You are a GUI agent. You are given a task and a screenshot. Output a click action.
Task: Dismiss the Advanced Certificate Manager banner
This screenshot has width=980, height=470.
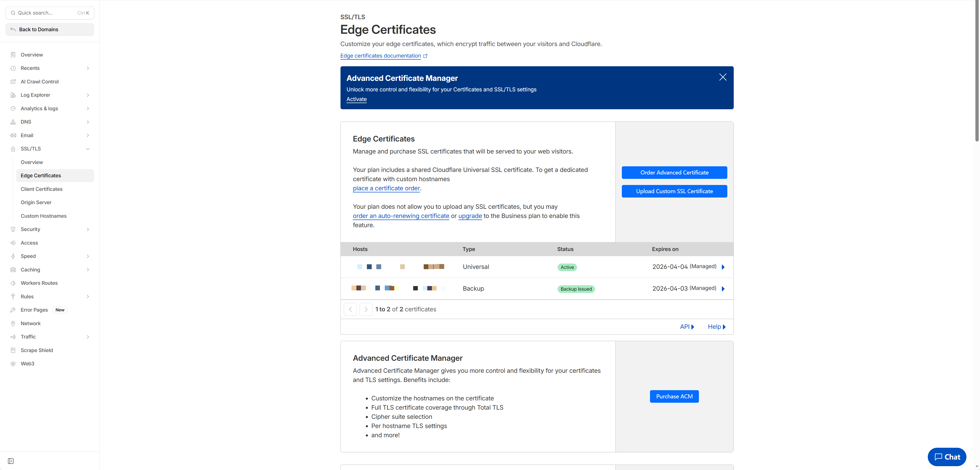pyautogui.click(x=722, y=77)
